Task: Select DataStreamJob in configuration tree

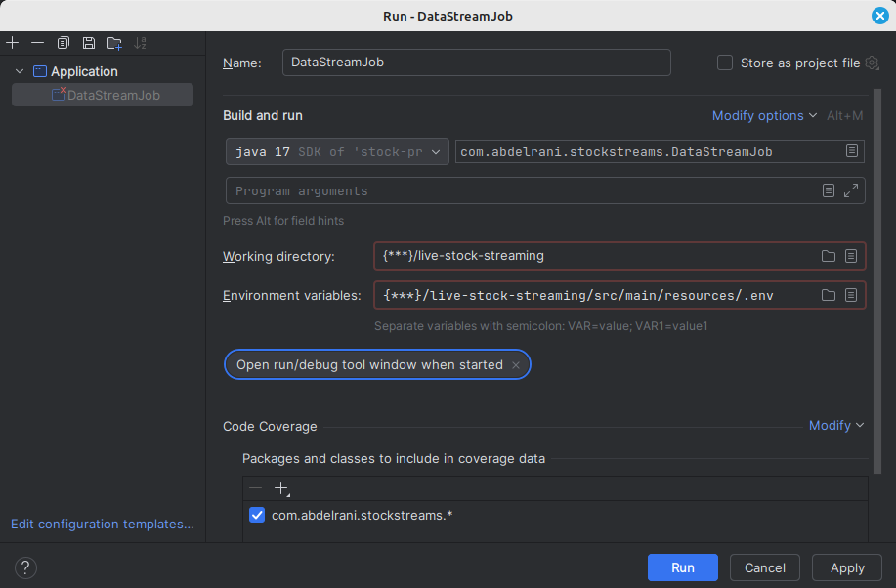Action: [x=103, y=95]
